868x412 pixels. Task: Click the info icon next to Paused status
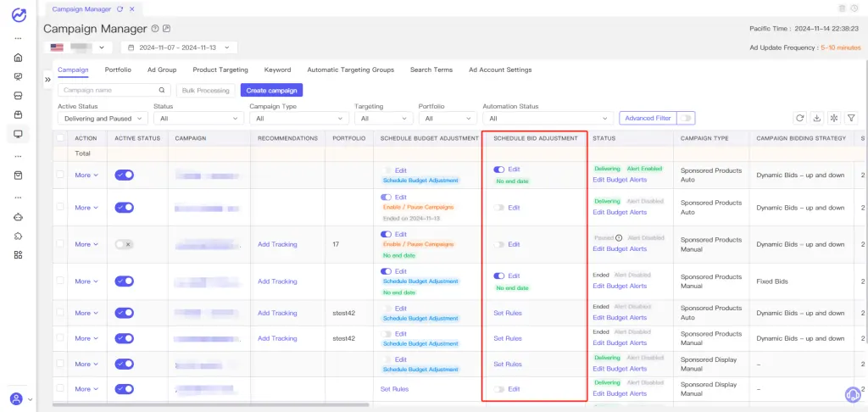pos(619,237)
